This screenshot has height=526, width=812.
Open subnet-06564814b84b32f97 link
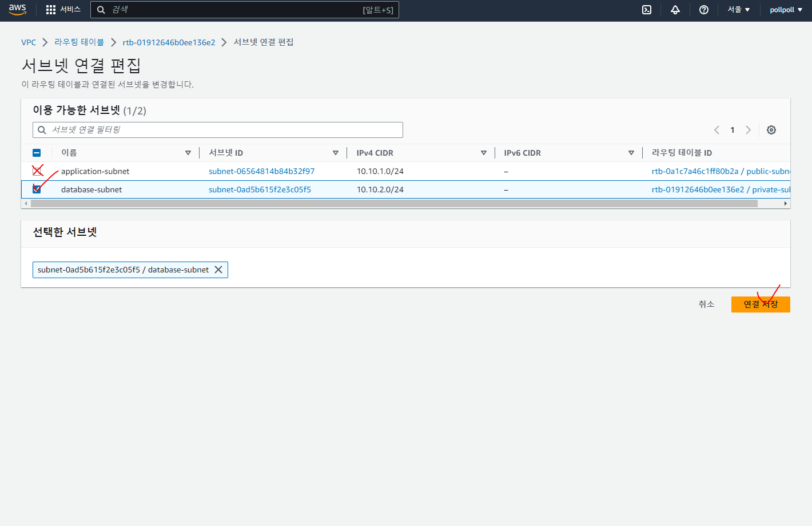(261, 171)
